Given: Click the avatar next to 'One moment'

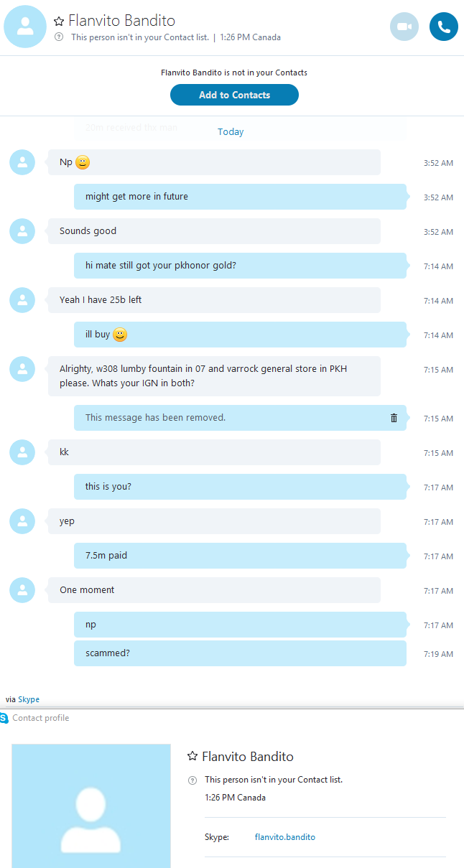Looking at the screenshot, I should [22, 590].
